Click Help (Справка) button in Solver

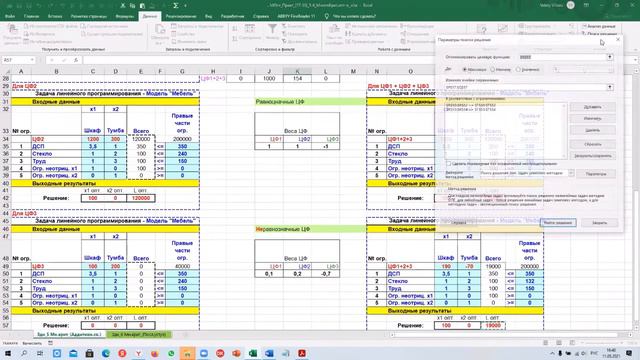(459, 223)
